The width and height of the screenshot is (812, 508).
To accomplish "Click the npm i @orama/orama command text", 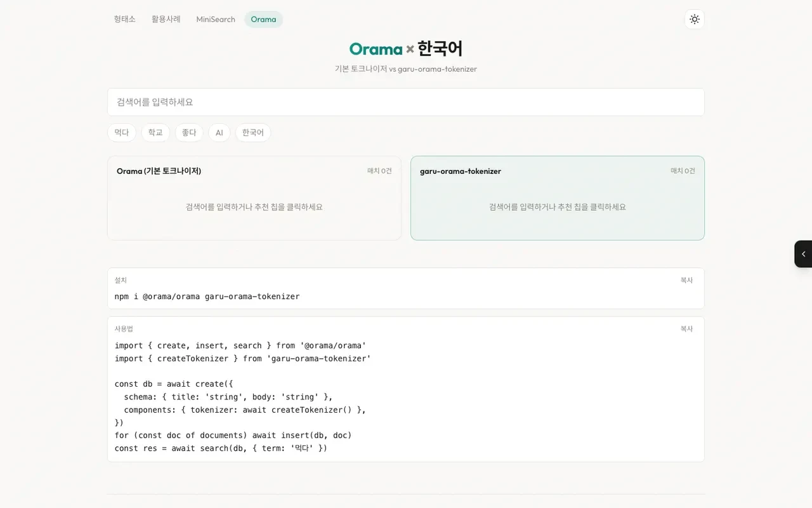I will (207, 297).
